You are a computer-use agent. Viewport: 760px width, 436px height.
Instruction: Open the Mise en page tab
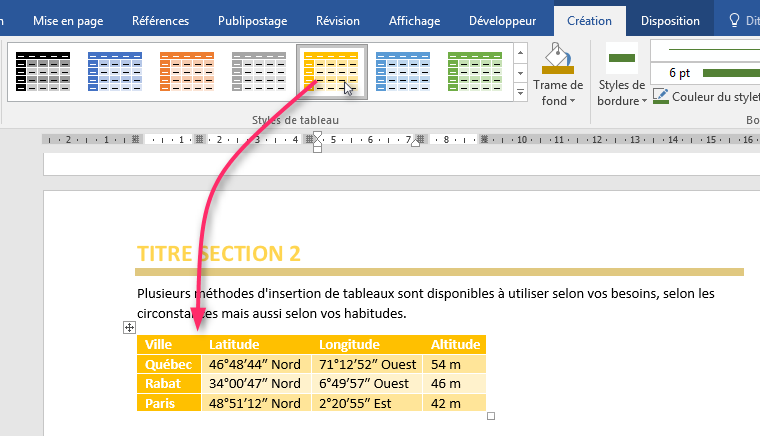(x=66, y=20)
